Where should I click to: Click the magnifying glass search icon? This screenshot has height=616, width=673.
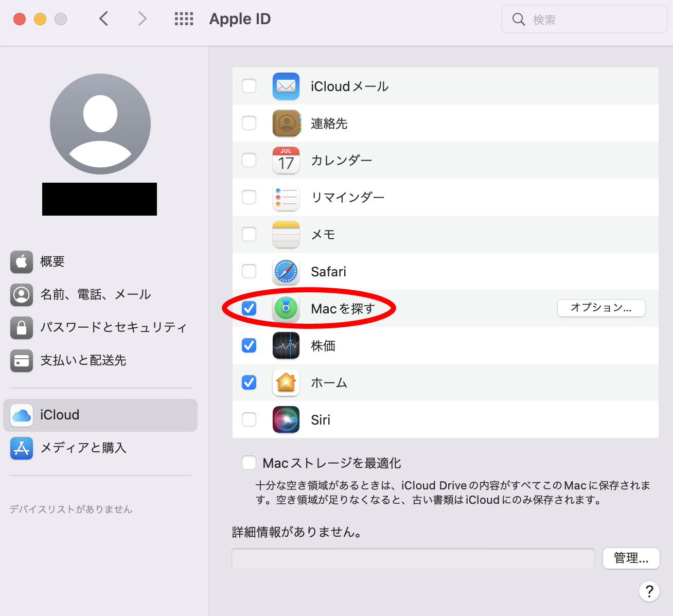tap(519, 20)
